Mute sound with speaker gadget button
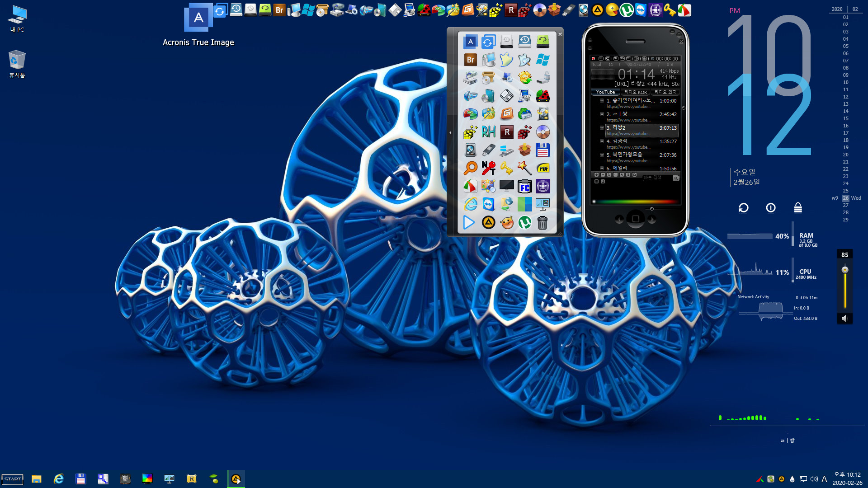868x488 pixels. (x=844, y=319)
